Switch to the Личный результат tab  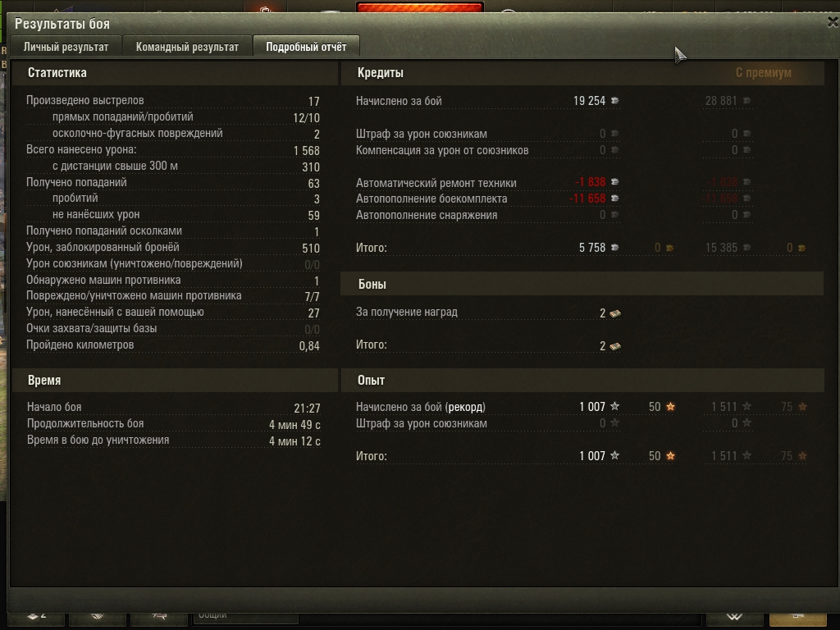[66, 47]
